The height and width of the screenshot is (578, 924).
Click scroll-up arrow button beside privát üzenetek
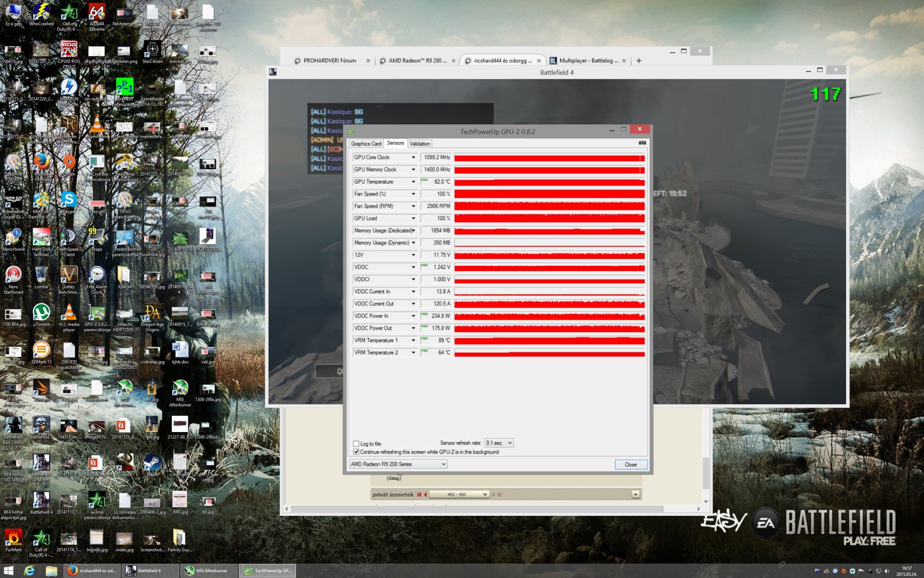click(x=635, y=494)
